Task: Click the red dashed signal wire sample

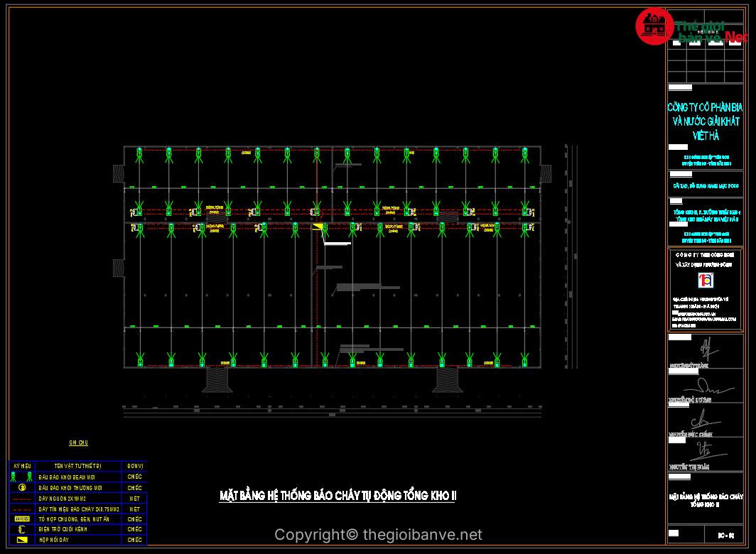Action: point(21,509)
